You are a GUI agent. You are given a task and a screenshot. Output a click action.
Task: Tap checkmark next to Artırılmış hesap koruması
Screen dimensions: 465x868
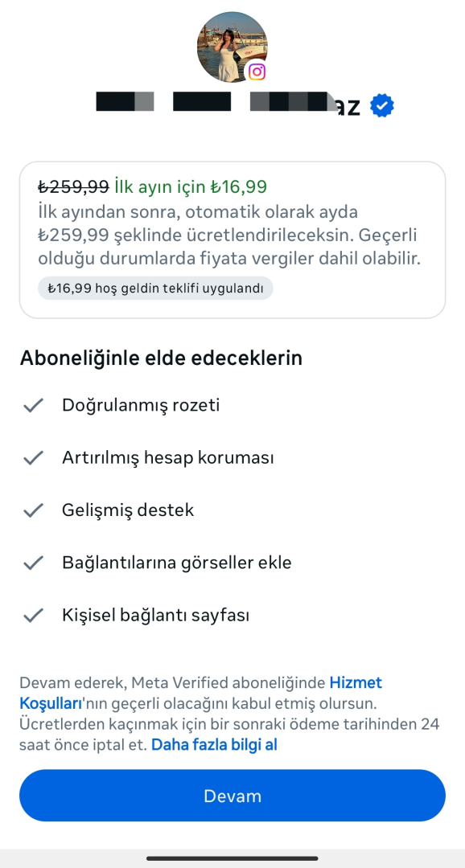click(33, 458)
